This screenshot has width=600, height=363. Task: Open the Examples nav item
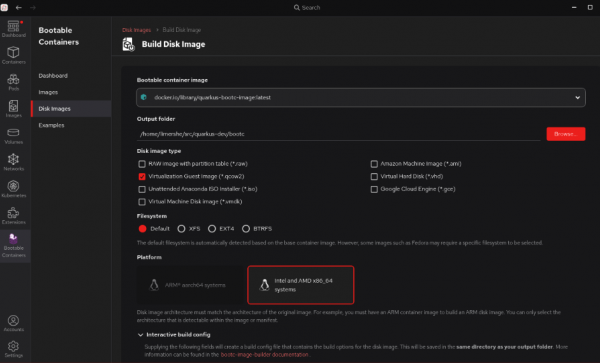[x=51, y=125]
